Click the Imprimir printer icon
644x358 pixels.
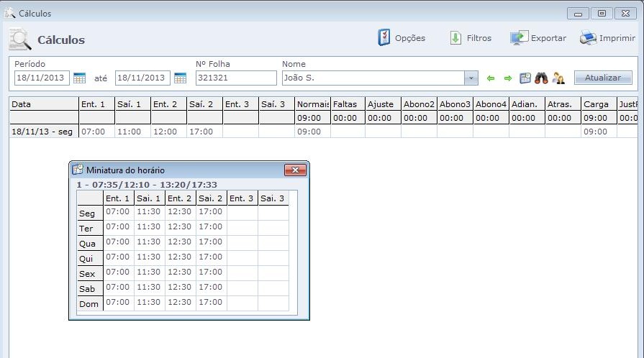tap(589, 38)
